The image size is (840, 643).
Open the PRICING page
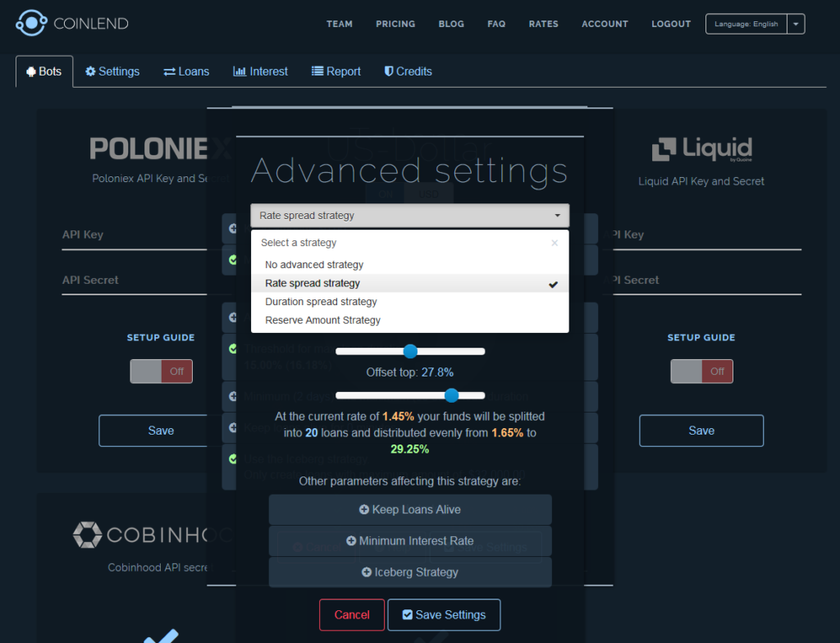(395, 24)
